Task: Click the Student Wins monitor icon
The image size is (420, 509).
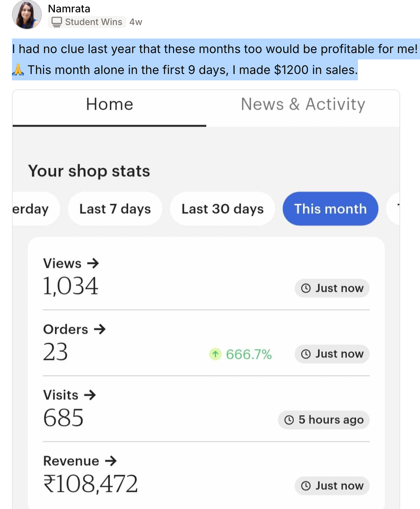Action: click(56, 22)
